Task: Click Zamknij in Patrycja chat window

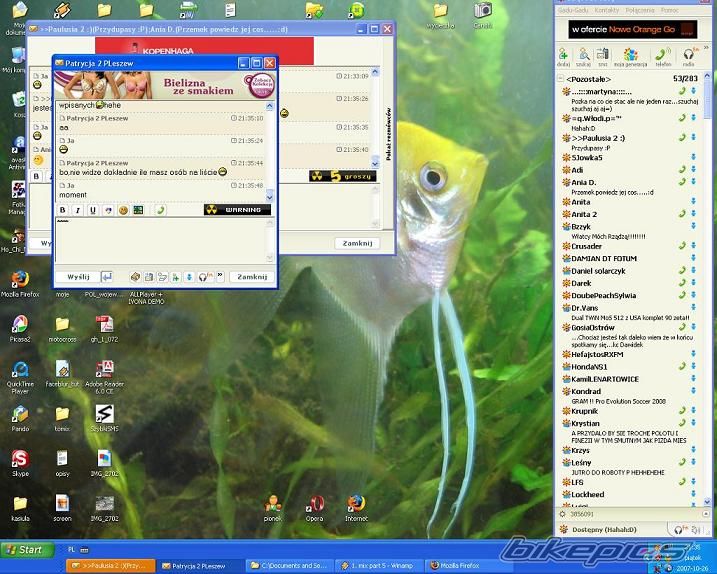Action: (251, 277)
